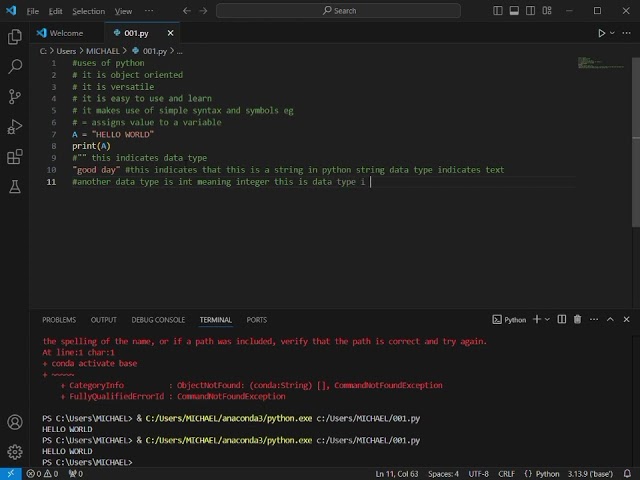Click the VS Code logo icon
The image size is (640, 480).
pos(11,11)
